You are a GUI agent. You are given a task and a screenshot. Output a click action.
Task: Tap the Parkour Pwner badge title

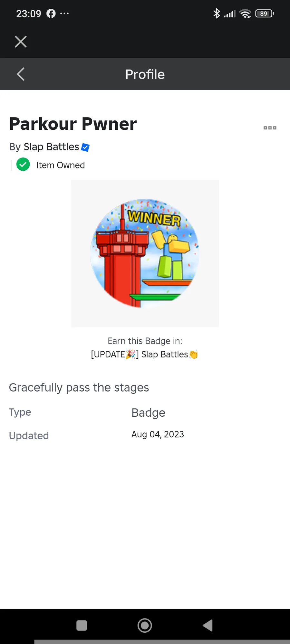(73, 124)
